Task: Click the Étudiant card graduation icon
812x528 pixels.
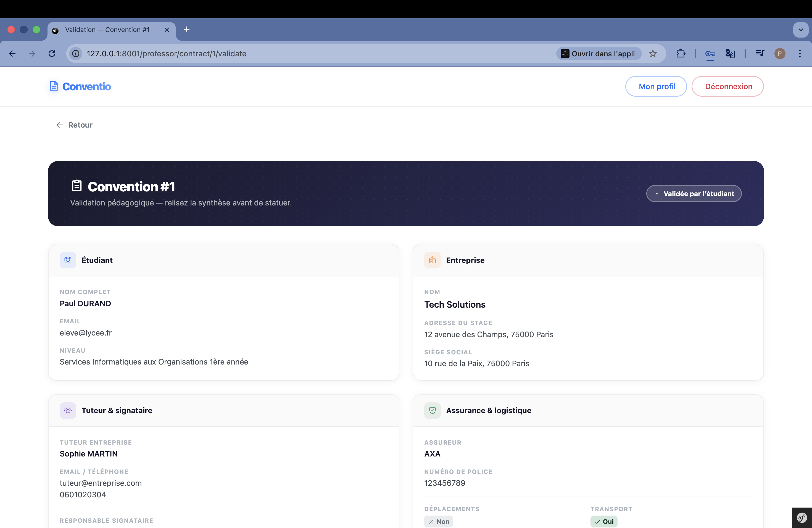Action: 68,260
